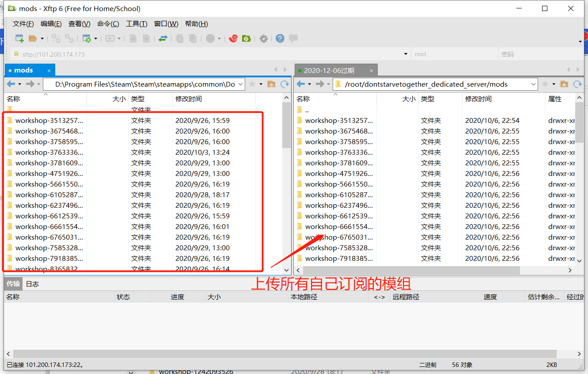Open the host address dropdown arrow

[406, 54]
